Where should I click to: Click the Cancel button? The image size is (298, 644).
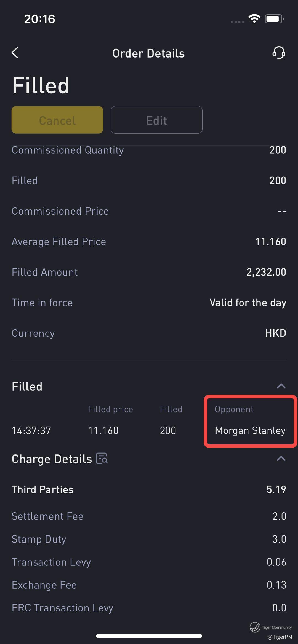[57, 120]
